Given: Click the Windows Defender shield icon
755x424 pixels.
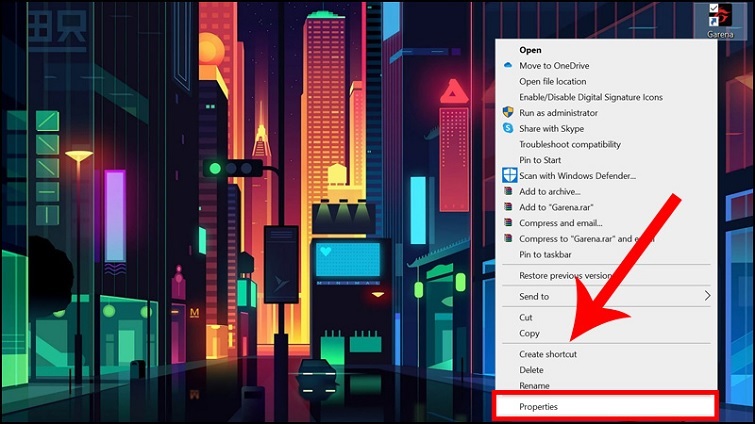Looking at the screenshot, I should pos(509,176).
